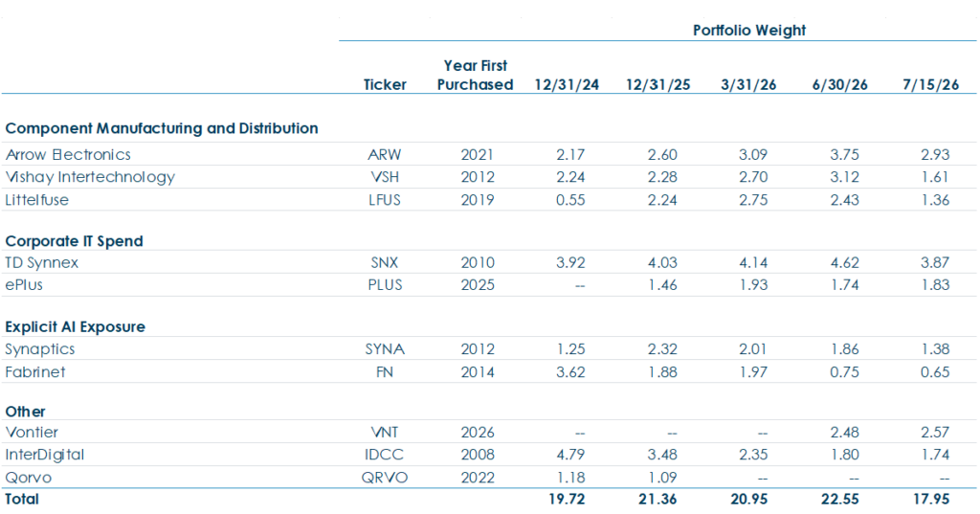Select the '3/31/26' column header

(x=748, y=85)
